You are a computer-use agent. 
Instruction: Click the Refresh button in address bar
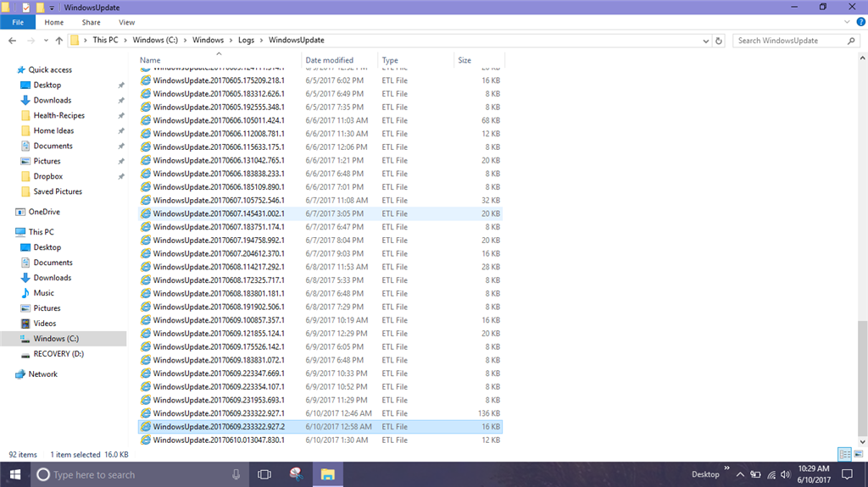pos(719,41)
